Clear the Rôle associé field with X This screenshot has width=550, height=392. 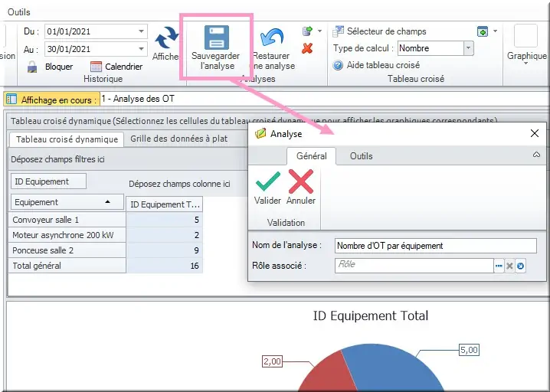(509, 266)
